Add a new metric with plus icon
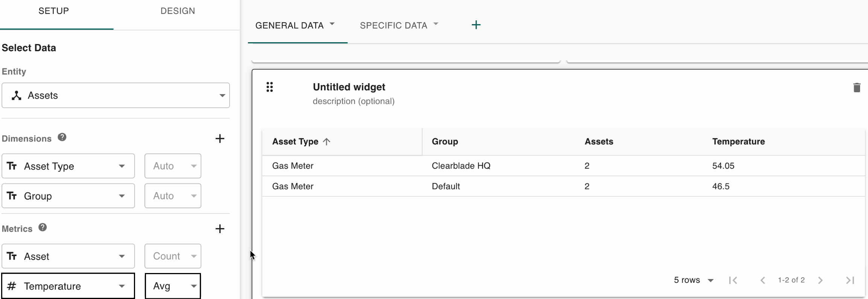Image resolution: width=868 pixels, height=299 pixels. (x=220, y=229)
